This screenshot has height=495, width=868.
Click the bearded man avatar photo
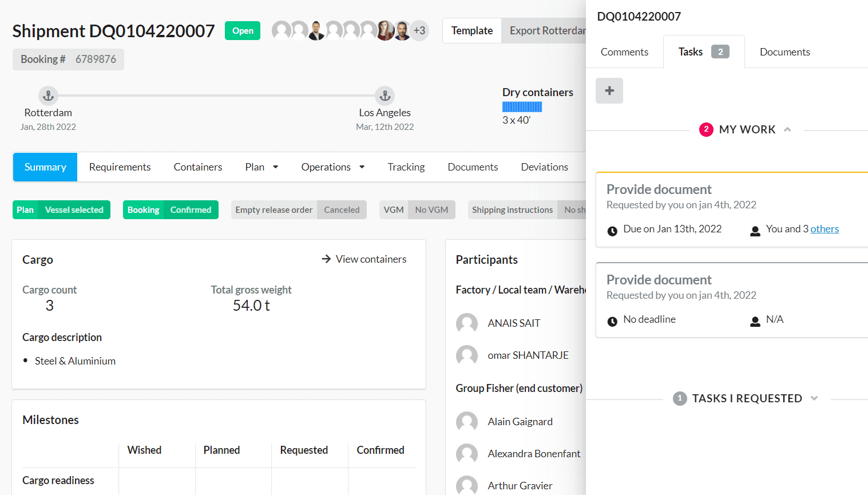pos(402,30)
